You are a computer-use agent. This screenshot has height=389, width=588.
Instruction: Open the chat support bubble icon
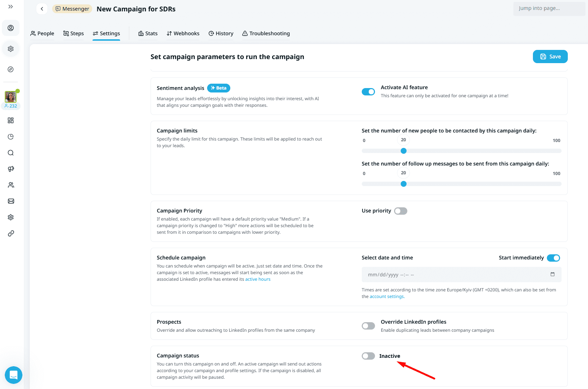[x=14, y=375]
